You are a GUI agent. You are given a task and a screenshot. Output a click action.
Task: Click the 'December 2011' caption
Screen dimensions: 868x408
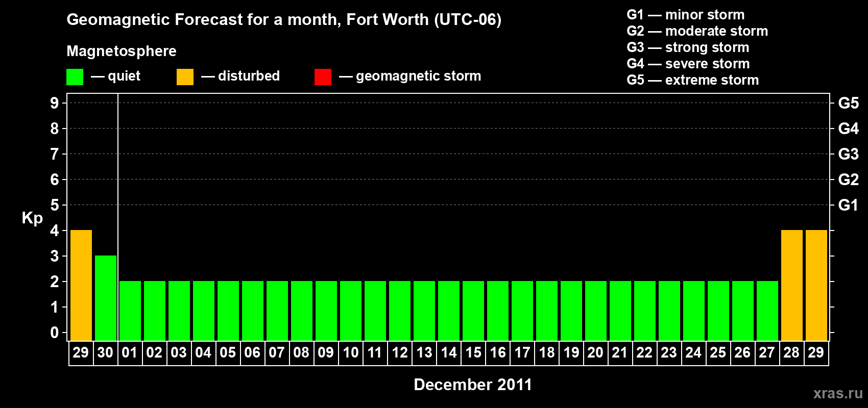pos(473,385)
